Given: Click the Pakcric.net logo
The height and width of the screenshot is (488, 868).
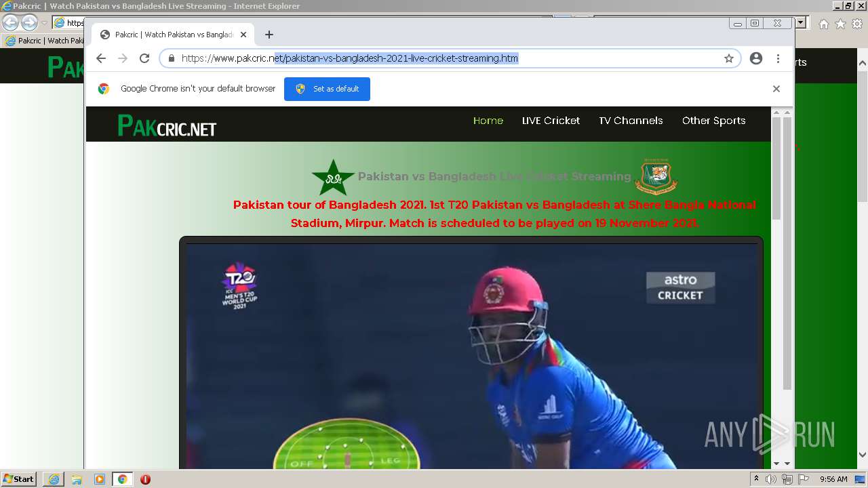Looking at the screenshot, I should pos(167,125).
